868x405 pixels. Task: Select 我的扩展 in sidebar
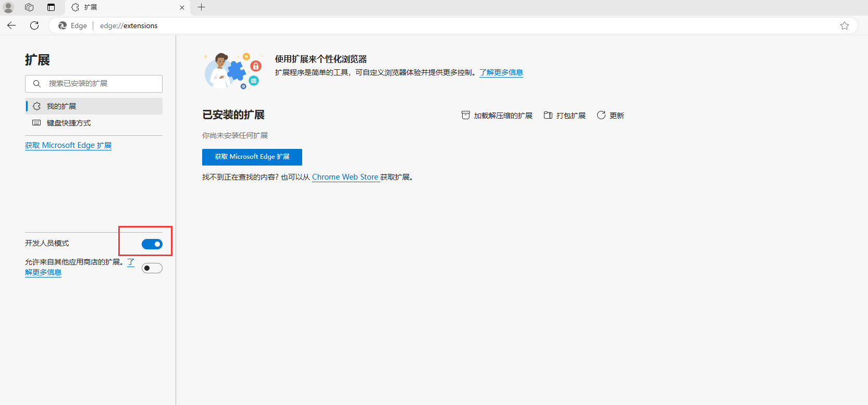tap(94, 106)
